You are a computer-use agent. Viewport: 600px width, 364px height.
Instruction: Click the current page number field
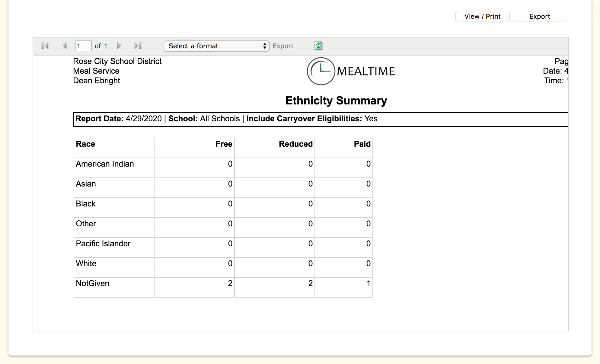[83, 46]
